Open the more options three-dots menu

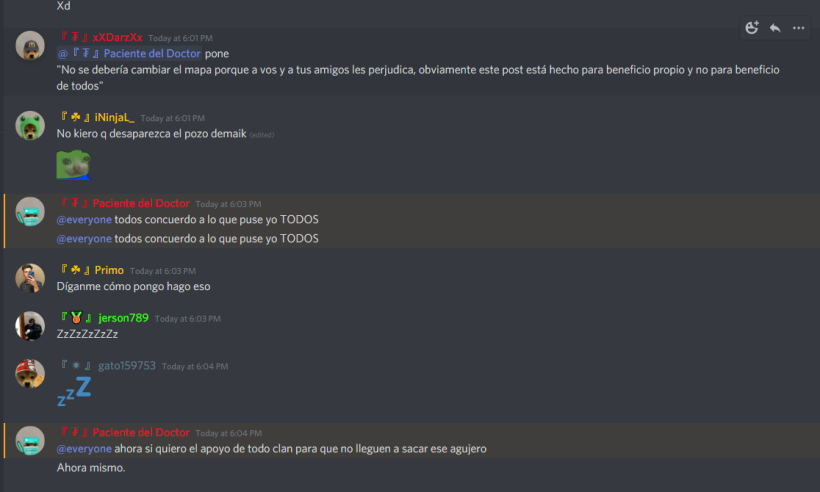[799, 28]
